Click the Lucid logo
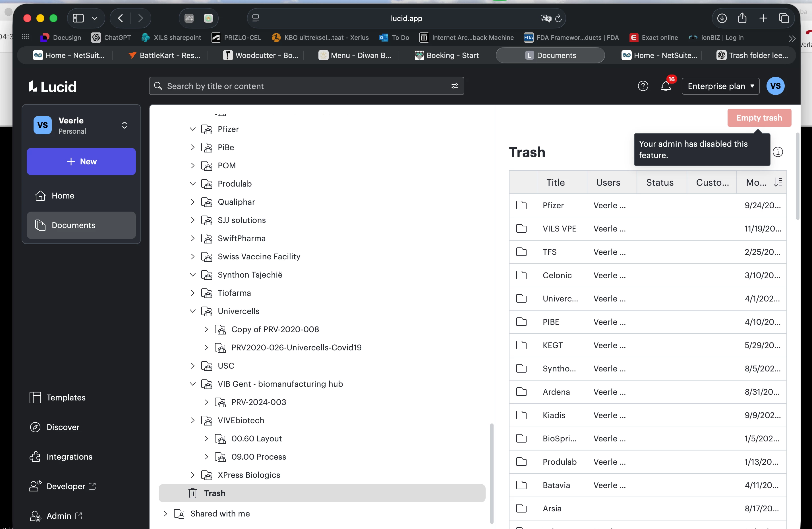This screenshot has height=529, width=812. [x=53, y=87]
